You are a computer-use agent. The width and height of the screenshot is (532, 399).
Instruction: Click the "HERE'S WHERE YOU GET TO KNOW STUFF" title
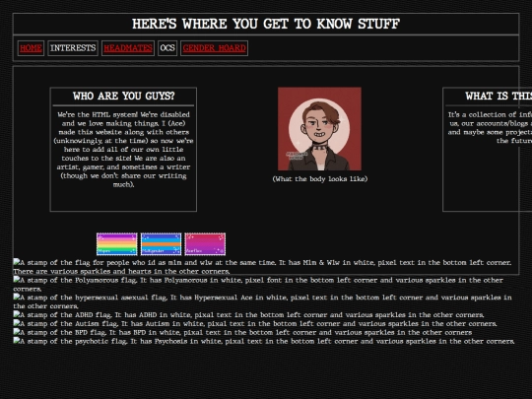coord(266,24)
